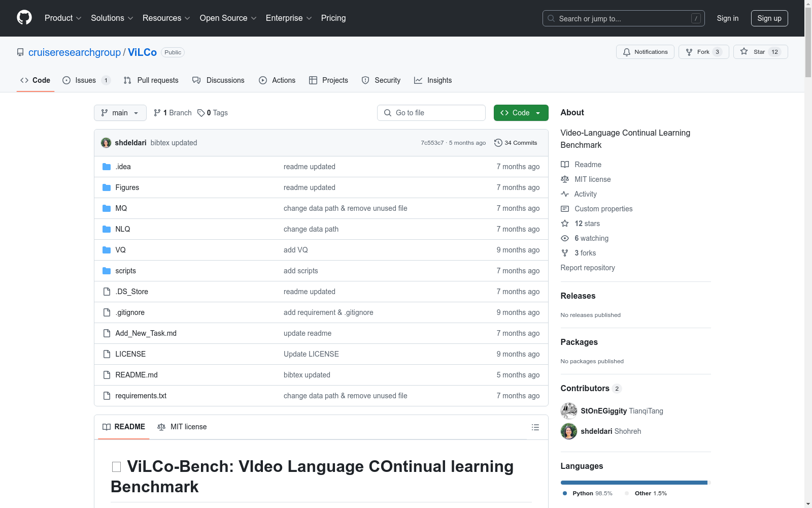This screenshot has height=508, width=812.
Task: Switch to the Discussions tab
Action: point(218,80)
